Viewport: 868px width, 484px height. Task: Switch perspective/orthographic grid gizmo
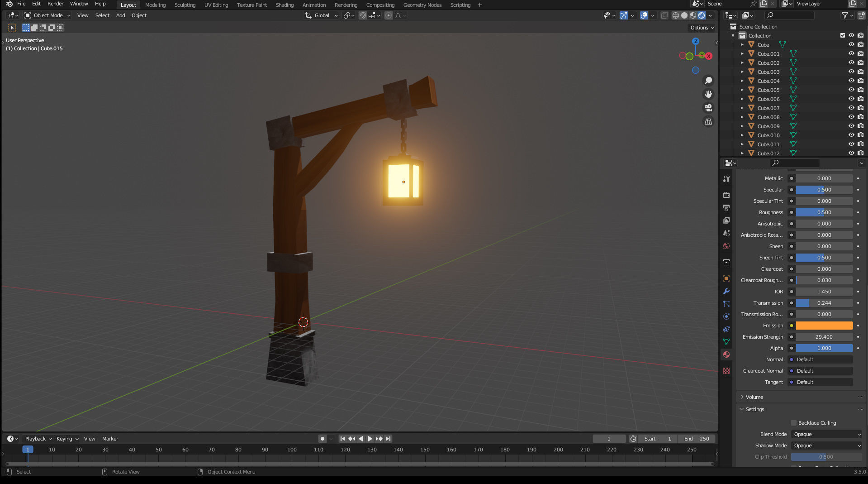tap(708, 121)
